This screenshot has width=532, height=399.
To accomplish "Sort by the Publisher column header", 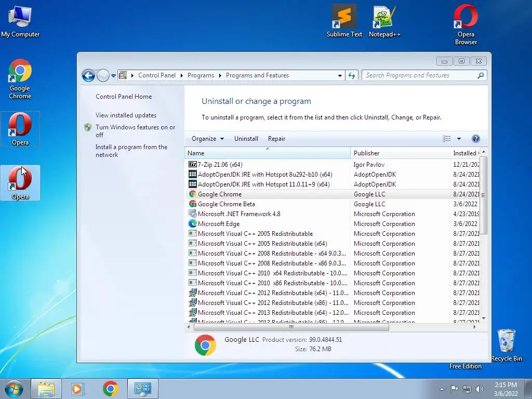I will [x=400, y=153].
